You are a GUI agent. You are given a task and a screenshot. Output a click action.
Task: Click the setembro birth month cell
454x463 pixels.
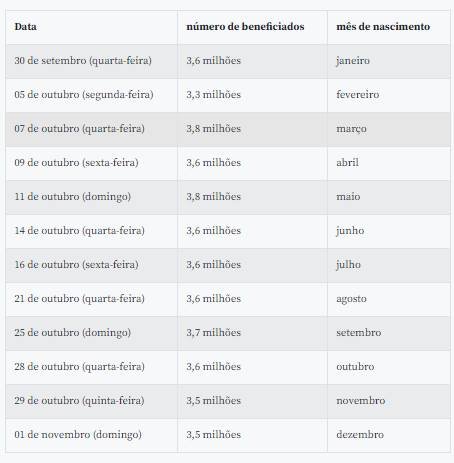389,333
